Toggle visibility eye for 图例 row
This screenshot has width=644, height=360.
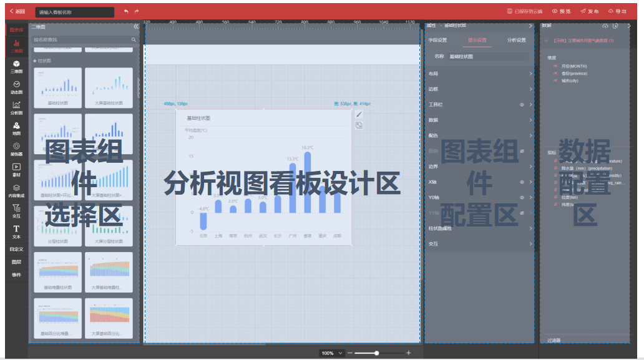click(522, 152)
